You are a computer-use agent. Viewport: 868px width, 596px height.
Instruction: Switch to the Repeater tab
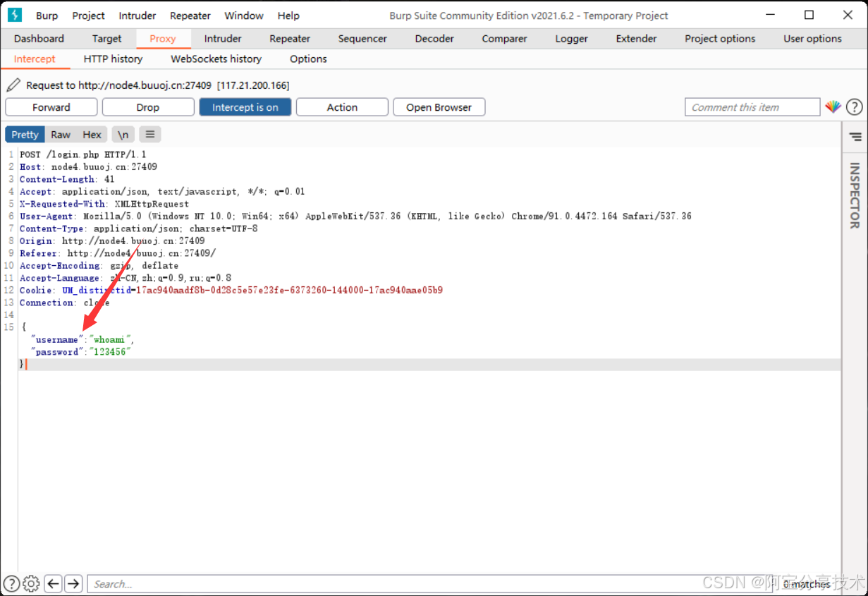[290, 39]
